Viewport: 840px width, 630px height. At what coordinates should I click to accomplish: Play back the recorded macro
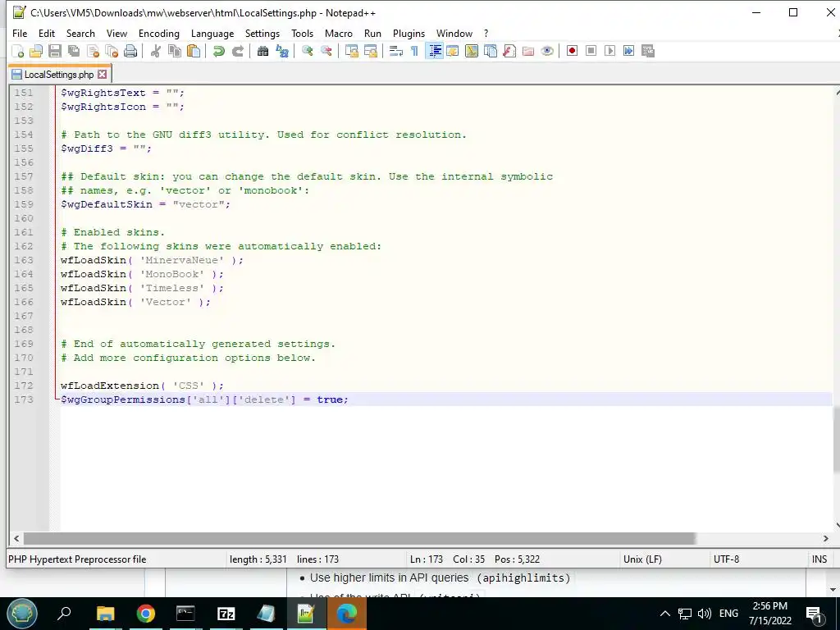(x=609, y=51)
